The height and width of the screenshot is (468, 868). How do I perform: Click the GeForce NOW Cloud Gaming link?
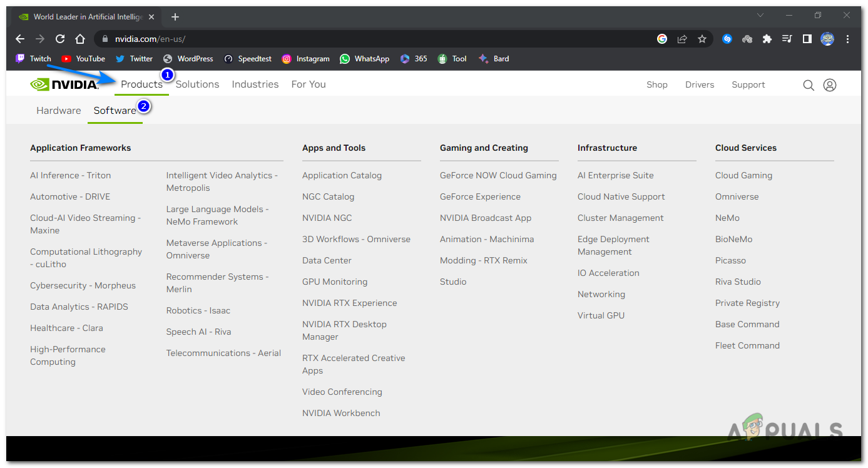click(498, 175)
